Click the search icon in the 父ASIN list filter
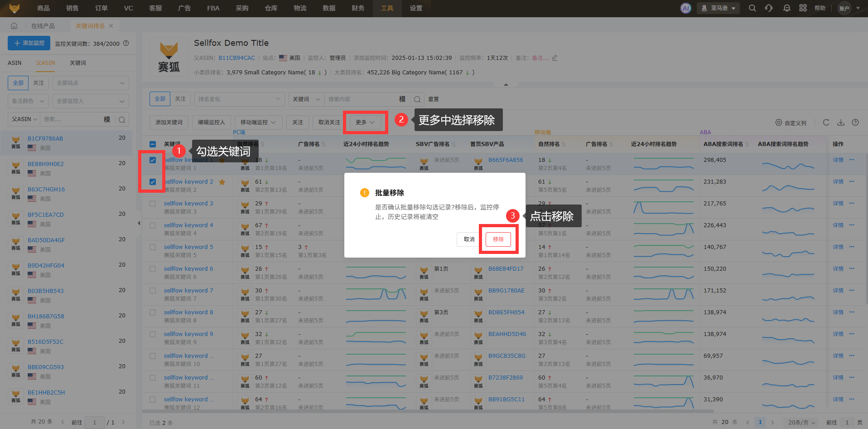Image resolution: width=868 pixels, height=429 pixels. pos(122,119)
